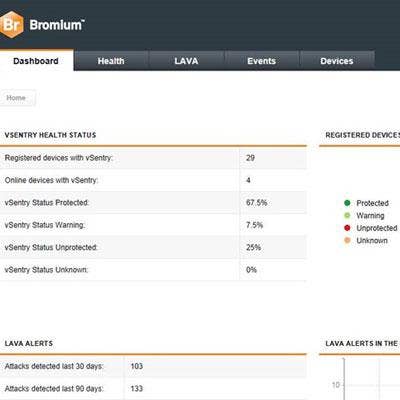The width and height of the screenshot is (400, 400).
Task: Click the vSentry Status Warning value 7.5%
Action: [x=254, y=225]
